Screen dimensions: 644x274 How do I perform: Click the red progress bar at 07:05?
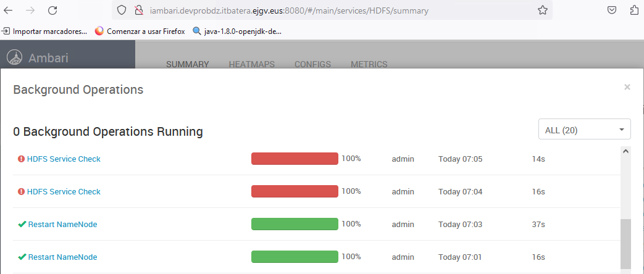[295, 159]
